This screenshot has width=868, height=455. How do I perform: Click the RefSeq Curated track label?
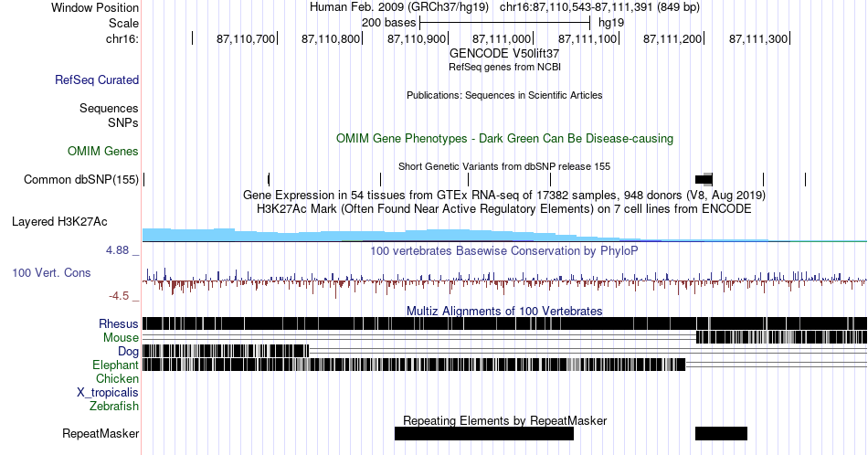click(97, 79)
